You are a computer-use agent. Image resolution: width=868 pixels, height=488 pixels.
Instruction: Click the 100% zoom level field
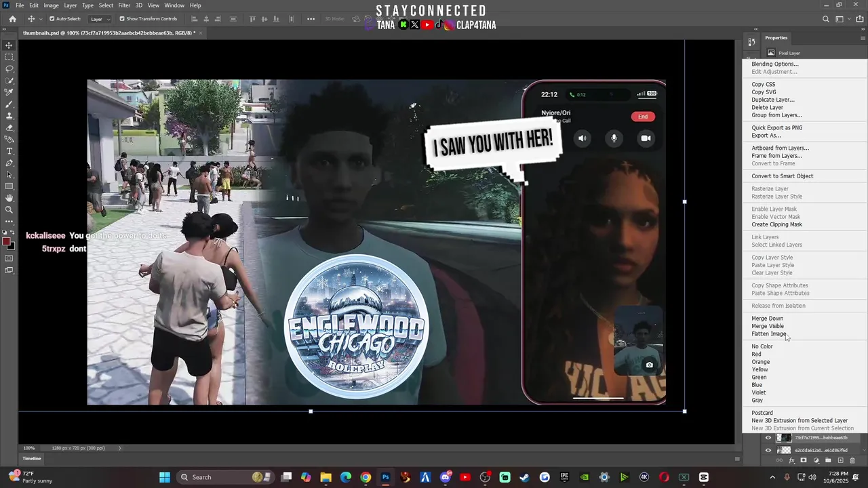[x=29, y=448]
